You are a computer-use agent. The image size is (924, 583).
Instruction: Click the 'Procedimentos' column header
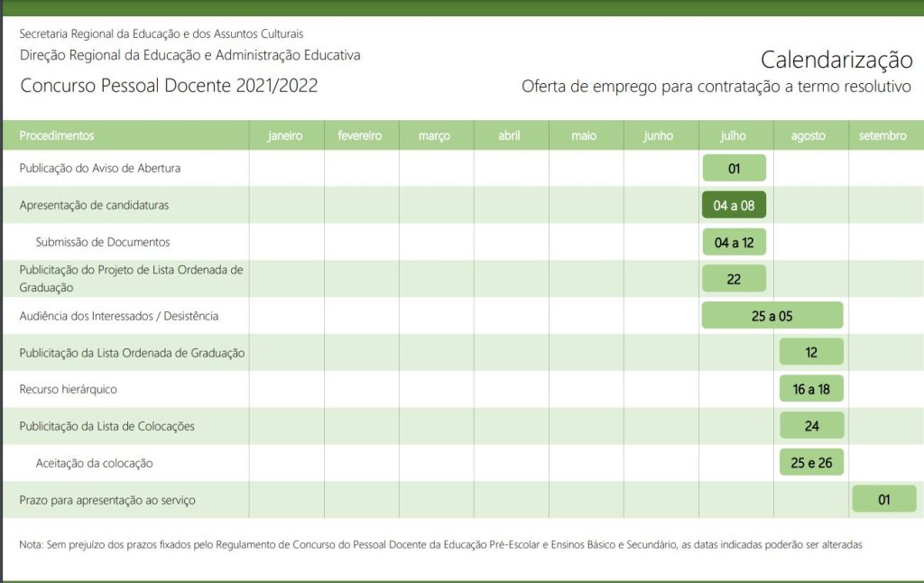57,135
